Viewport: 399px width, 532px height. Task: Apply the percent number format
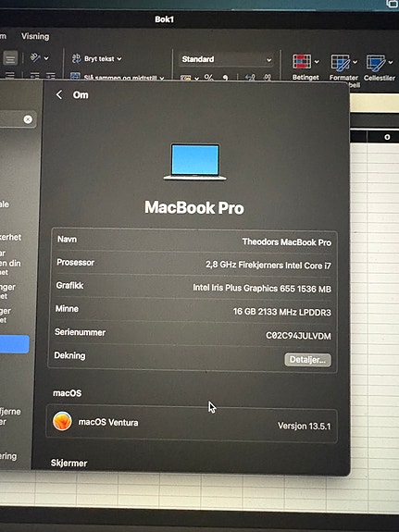pyautogui.click(x=209, y=78)
